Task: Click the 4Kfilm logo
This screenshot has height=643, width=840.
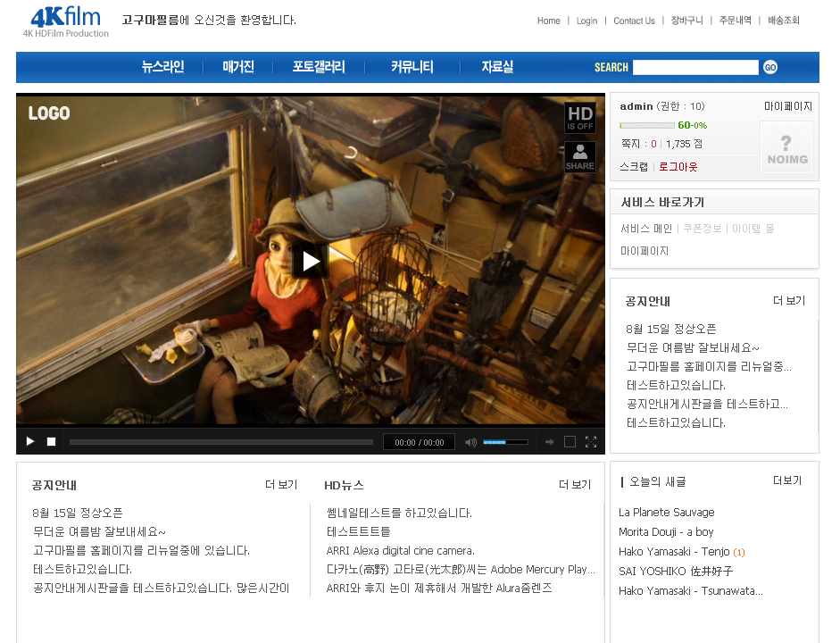Action: point(66,22)
